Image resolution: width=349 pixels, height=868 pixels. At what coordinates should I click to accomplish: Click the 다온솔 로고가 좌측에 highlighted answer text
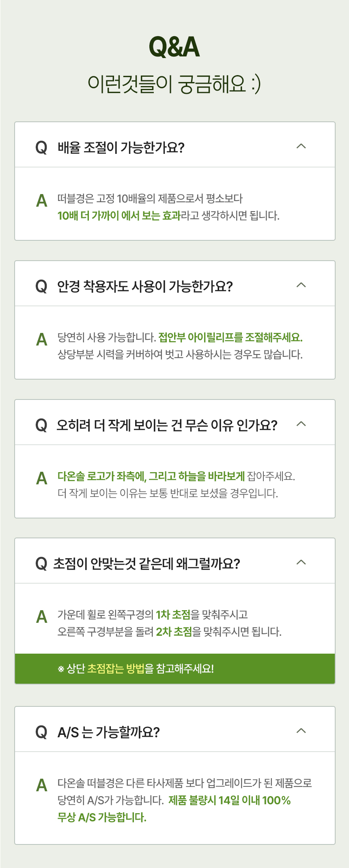click(151, 476)
